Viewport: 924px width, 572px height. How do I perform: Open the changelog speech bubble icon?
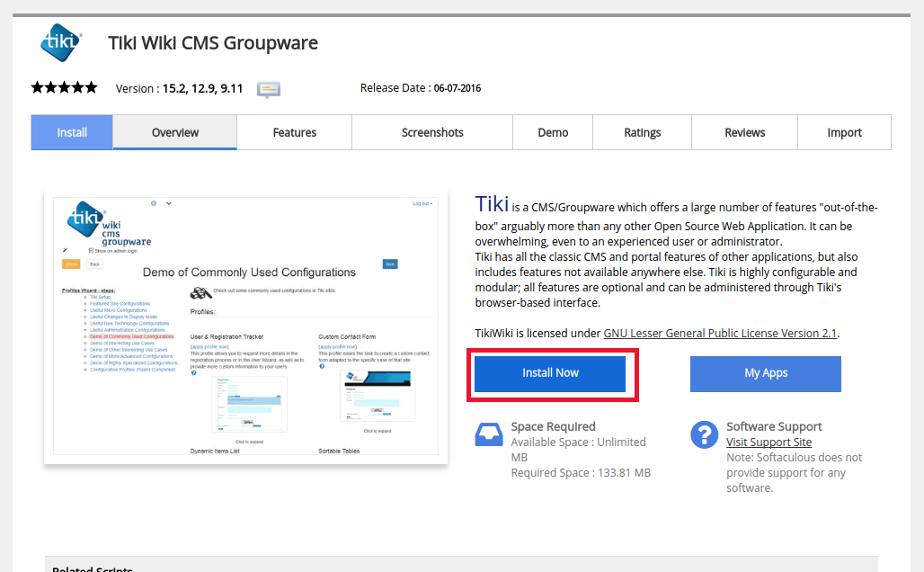coord(269,89)
